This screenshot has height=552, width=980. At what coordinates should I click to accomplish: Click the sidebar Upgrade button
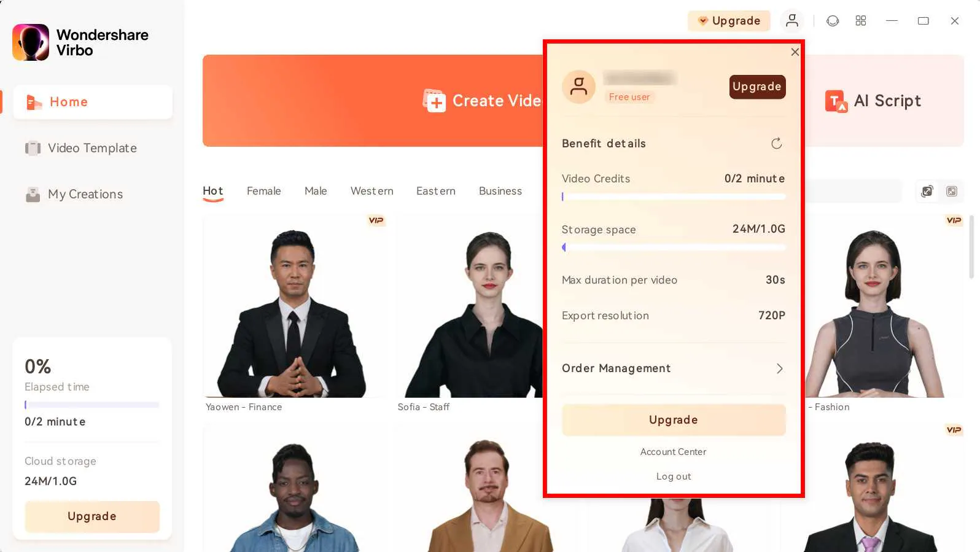coord(92,516)
